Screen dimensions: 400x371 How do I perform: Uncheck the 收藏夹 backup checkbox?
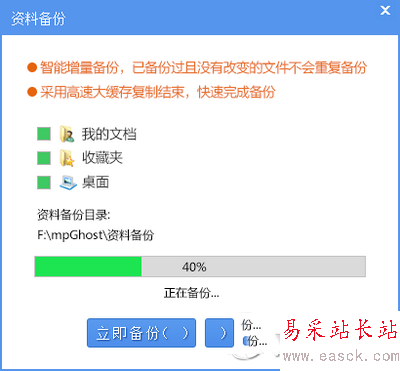tap(44, 158)
